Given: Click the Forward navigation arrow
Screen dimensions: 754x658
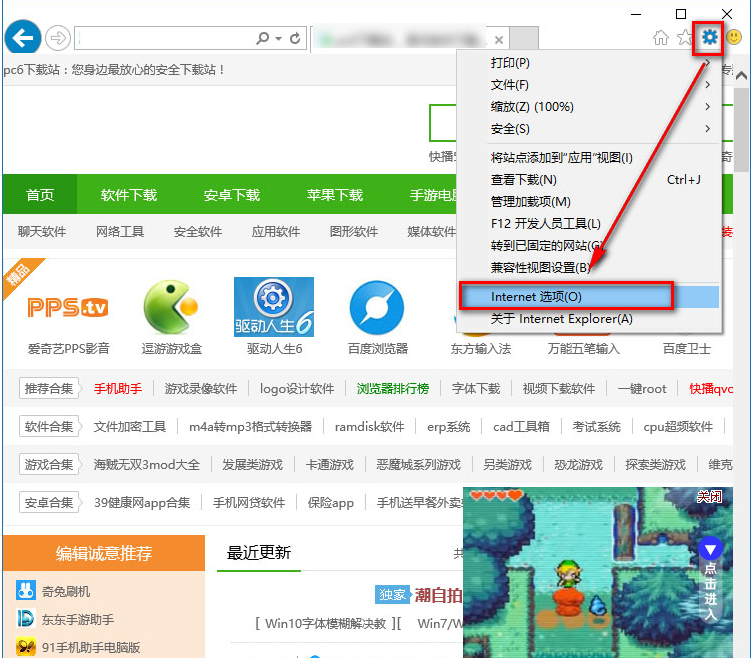Looking at the screenshot, I should [58, 38].
